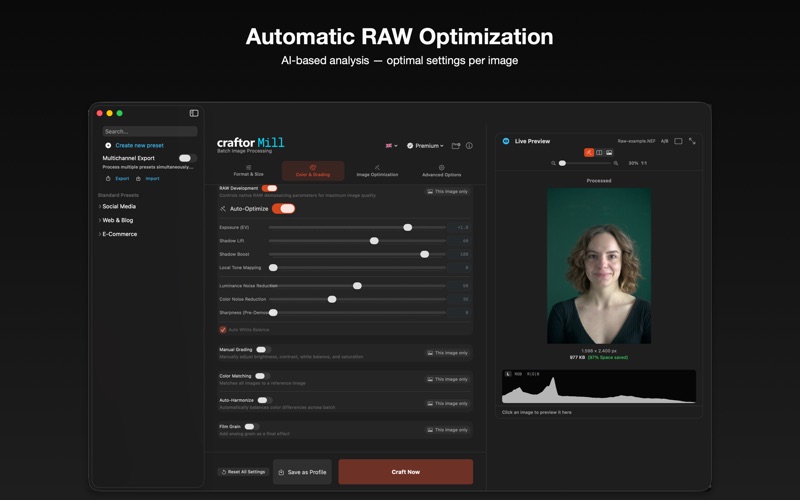Viewport: 800px width, 500px height.
Task: Open the output folder icon in header
Action: click(456, 145)
